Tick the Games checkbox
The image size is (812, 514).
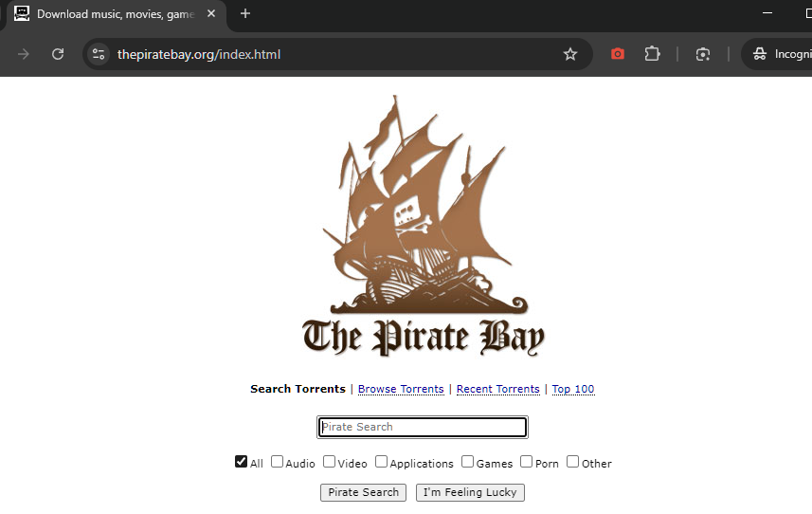[x=467, y=461]
